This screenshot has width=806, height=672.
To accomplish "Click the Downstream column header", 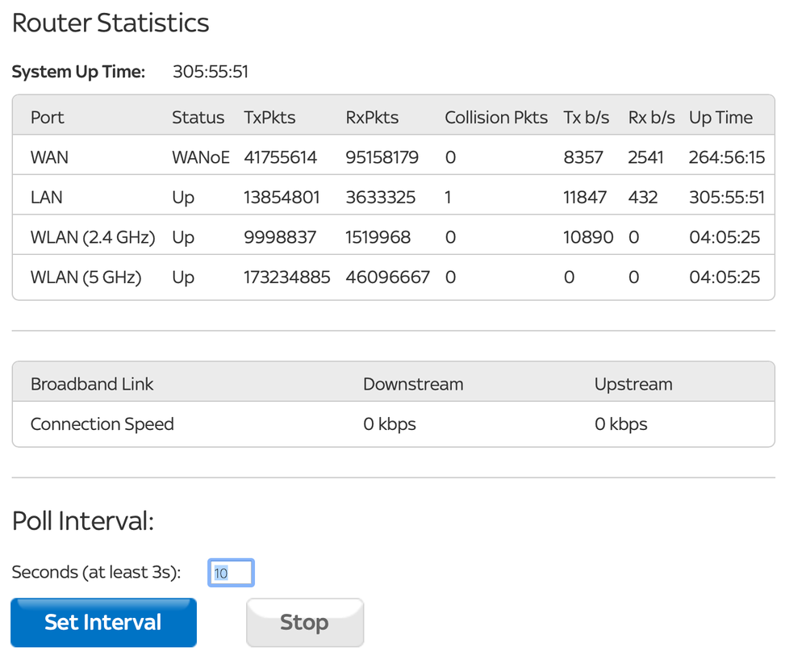I will 413,384.
